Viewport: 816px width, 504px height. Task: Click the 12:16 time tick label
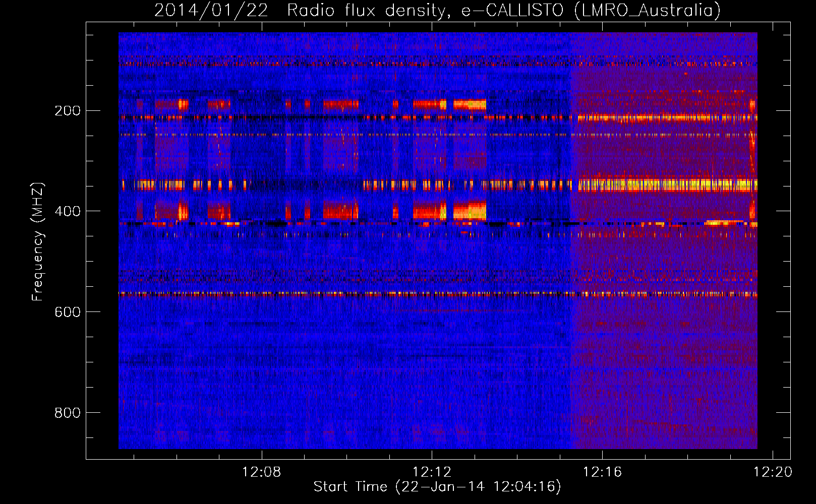click(603, 472)
